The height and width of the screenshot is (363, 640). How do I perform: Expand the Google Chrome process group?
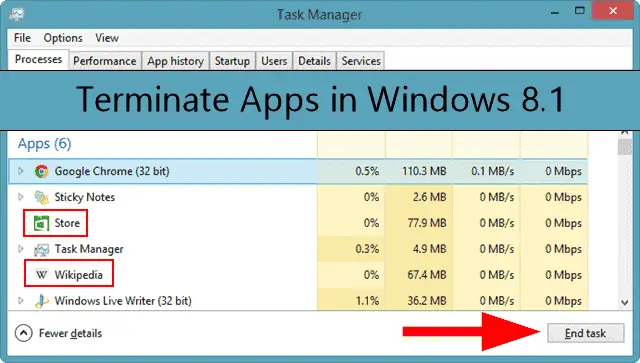pos(20,171)
